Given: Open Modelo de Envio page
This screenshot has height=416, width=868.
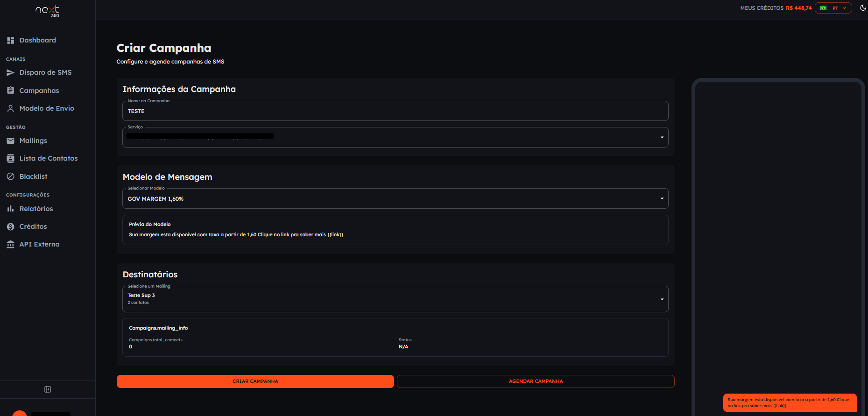Looking at the screenshot, I should (x=47, y=108).
